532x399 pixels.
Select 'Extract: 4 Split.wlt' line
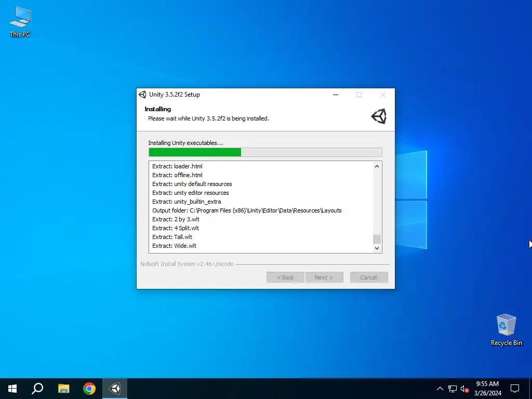176,228
